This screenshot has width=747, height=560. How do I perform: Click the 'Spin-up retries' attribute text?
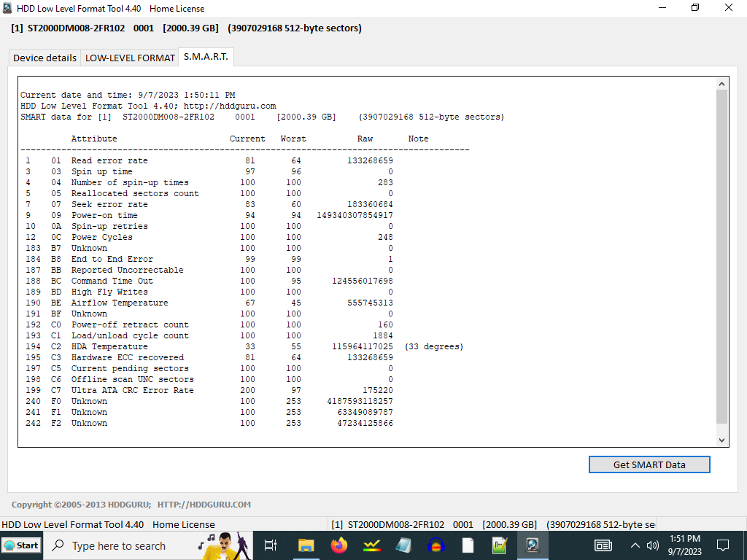109,226
